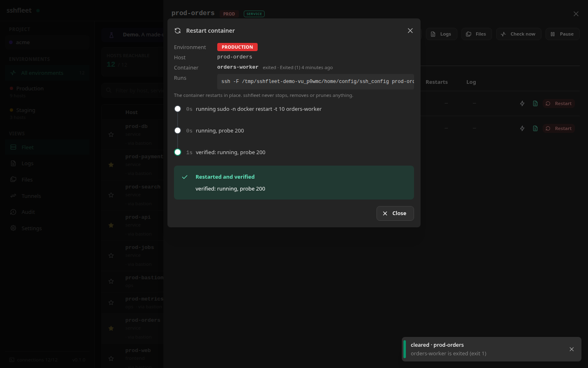Select All environments in sidebar
Viewport: 588px width, 368px height.
pyautogui.click(x=47, y=73)
